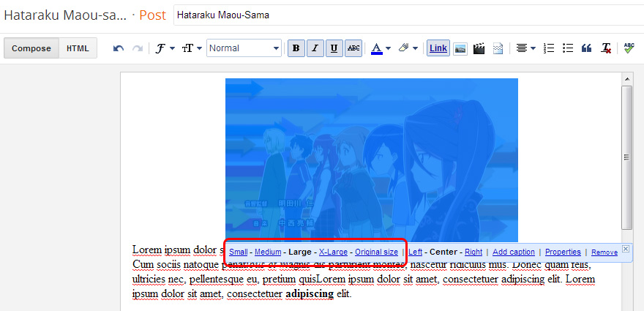Run the spell check
644x311 pixels.
click(x=629, y=48)
